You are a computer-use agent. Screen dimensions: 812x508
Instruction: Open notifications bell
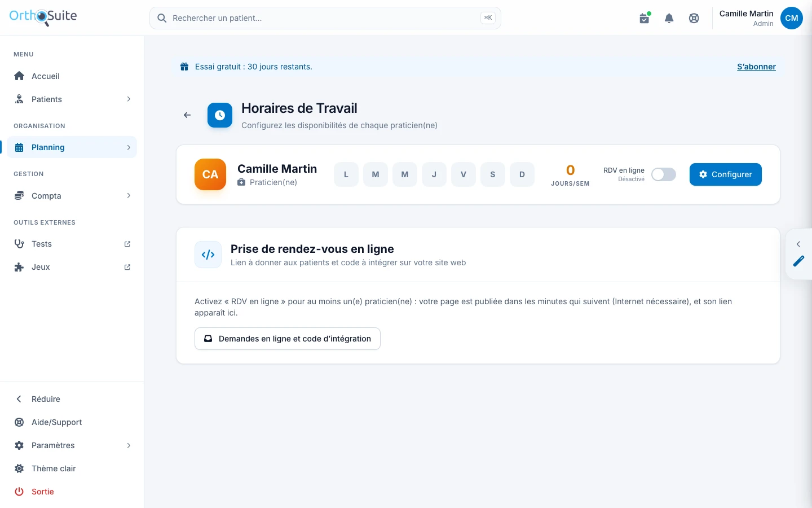tap(669, 18)
